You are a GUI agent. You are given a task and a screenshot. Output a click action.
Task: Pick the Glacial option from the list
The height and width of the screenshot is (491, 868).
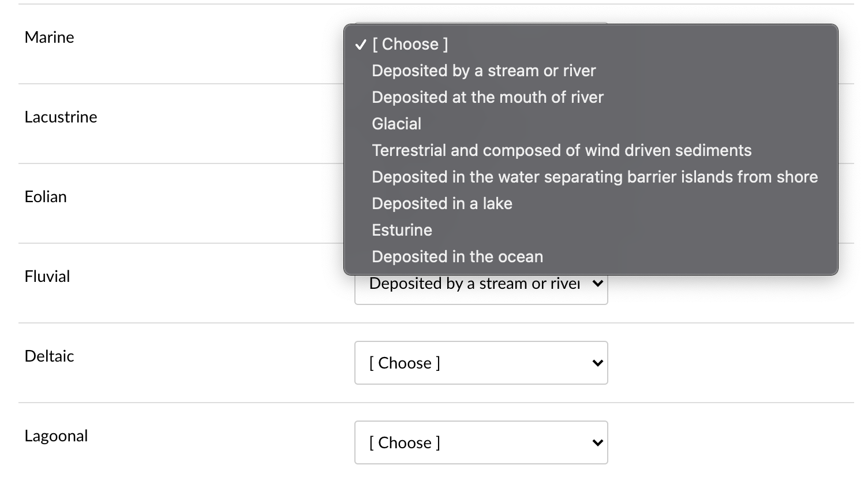coord(396,124)
